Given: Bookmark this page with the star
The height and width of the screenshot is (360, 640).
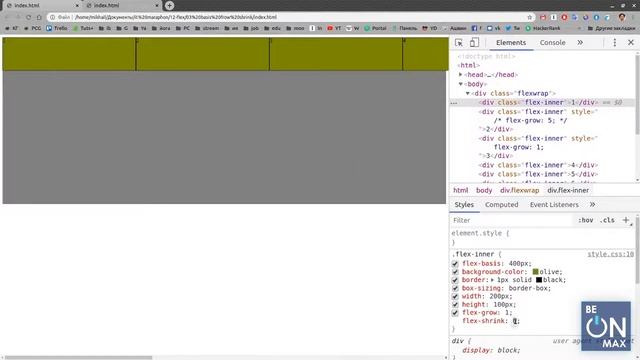Looking at the screenshot, I should (529, 17).
